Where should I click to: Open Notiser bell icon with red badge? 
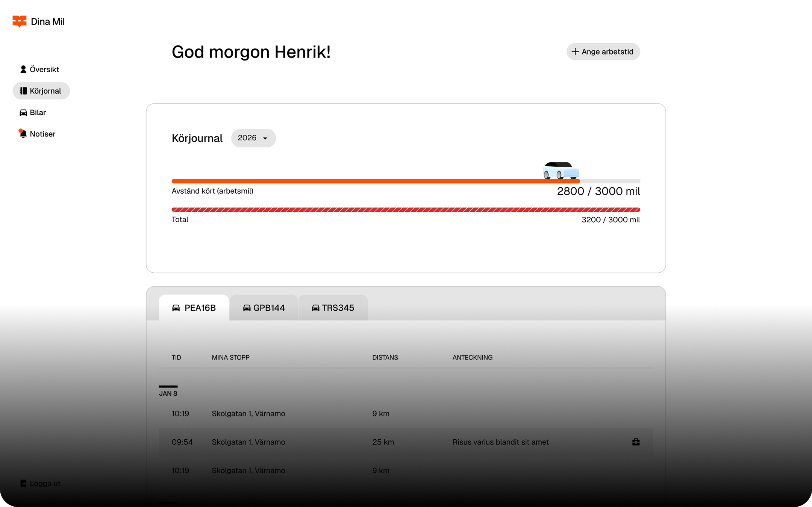click(23, 134)
